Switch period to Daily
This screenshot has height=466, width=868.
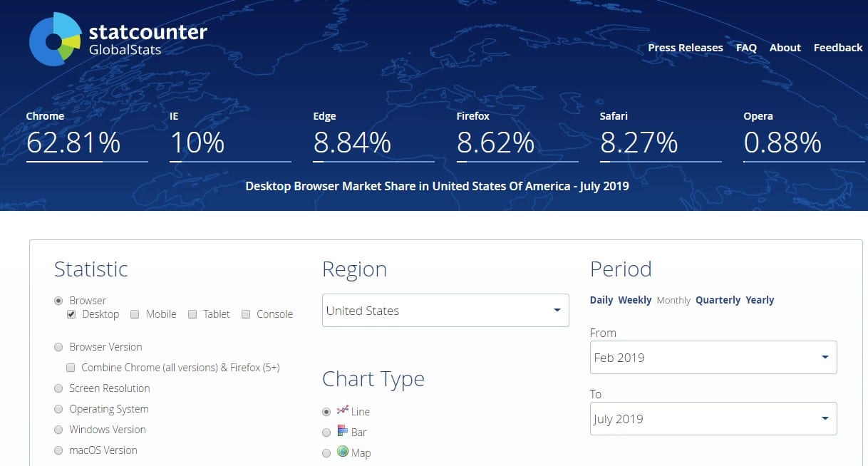tap(601, 300)
